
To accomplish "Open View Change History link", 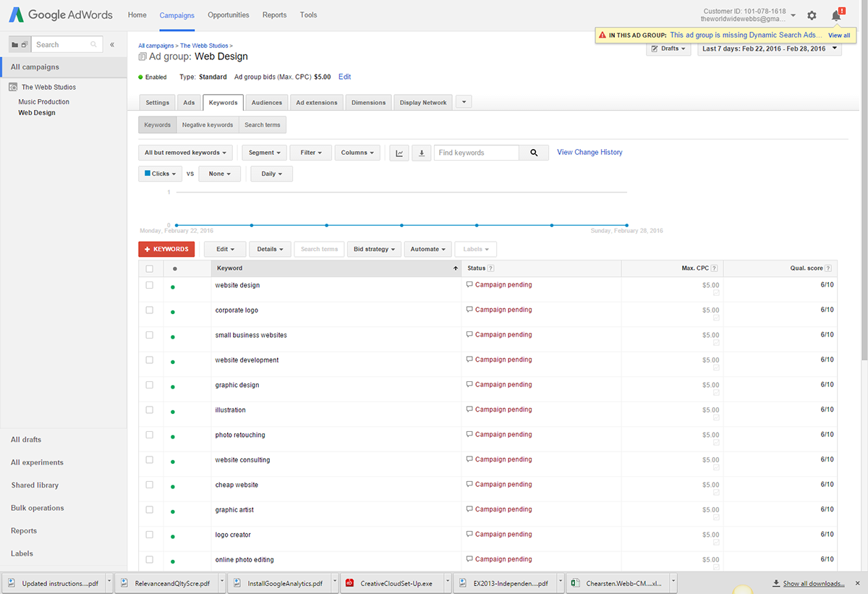I will coord(590,153).
